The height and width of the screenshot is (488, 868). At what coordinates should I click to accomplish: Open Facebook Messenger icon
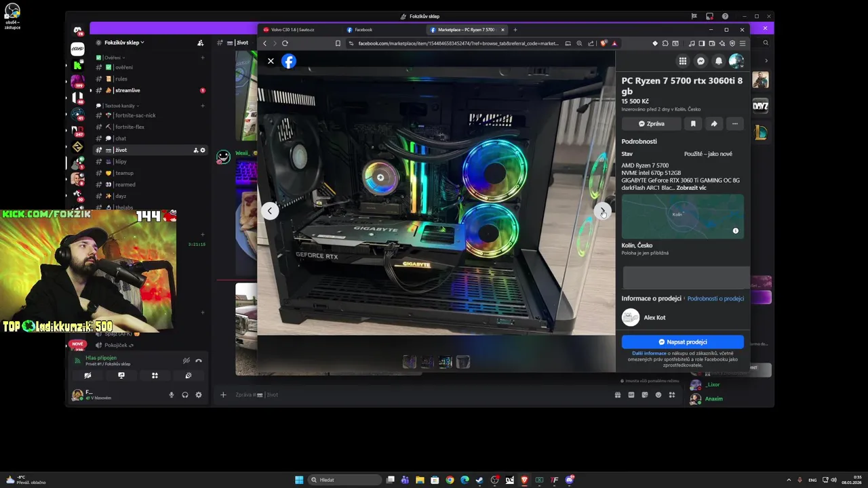pos(701,61)
